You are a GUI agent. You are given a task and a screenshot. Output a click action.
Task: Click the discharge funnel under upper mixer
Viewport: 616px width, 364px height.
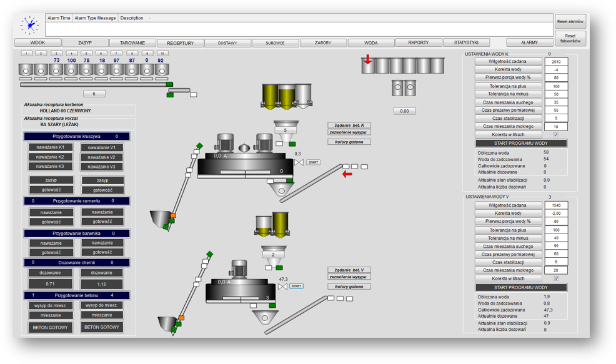pos(281,190)
